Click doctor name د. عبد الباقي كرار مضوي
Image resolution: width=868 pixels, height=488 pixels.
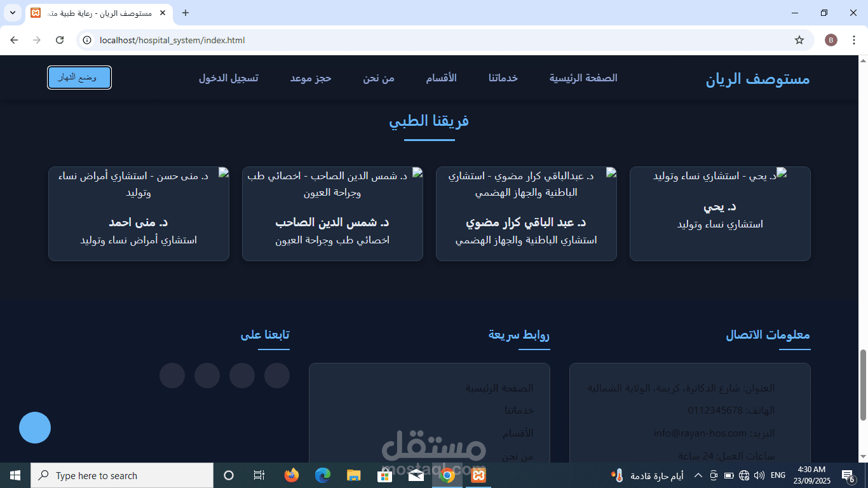click(526, 222)
